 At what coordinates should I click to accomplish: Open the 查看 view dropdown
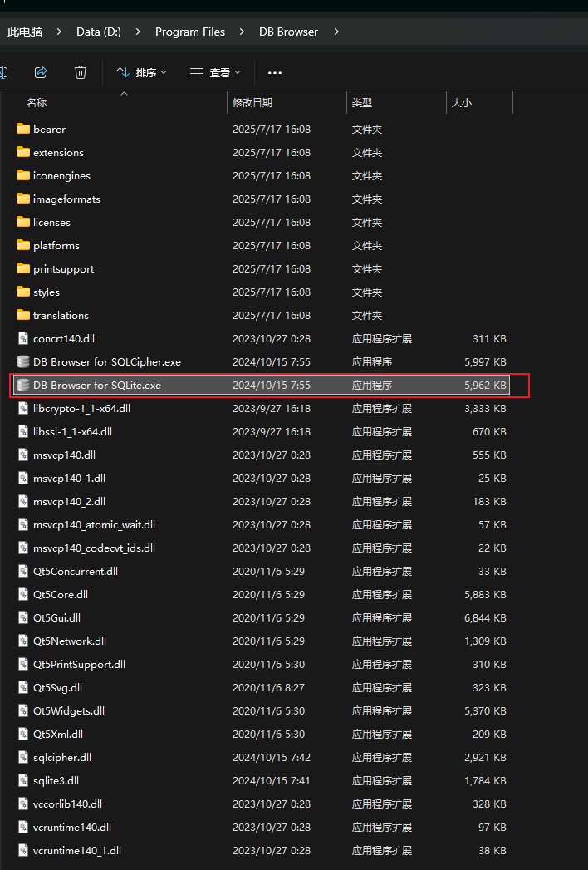(215, 72)
